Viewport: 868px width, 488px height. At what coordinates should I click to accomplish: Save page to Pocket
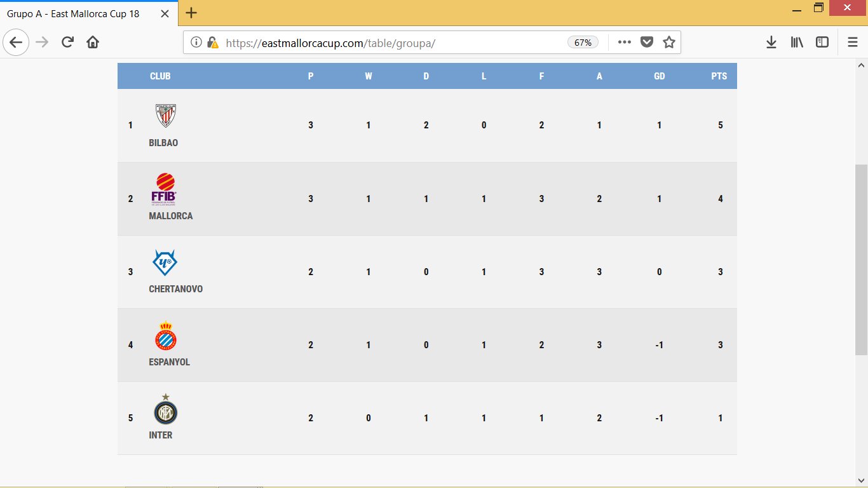point(647,43)
